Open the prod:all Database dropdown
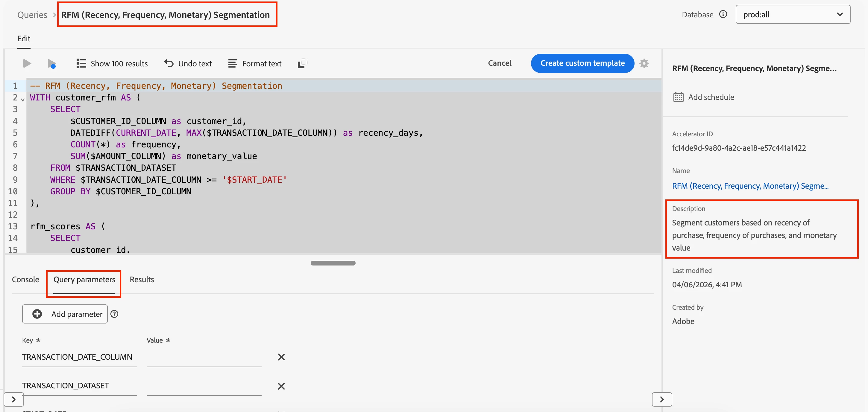868x412 pixels. (793, 14)
